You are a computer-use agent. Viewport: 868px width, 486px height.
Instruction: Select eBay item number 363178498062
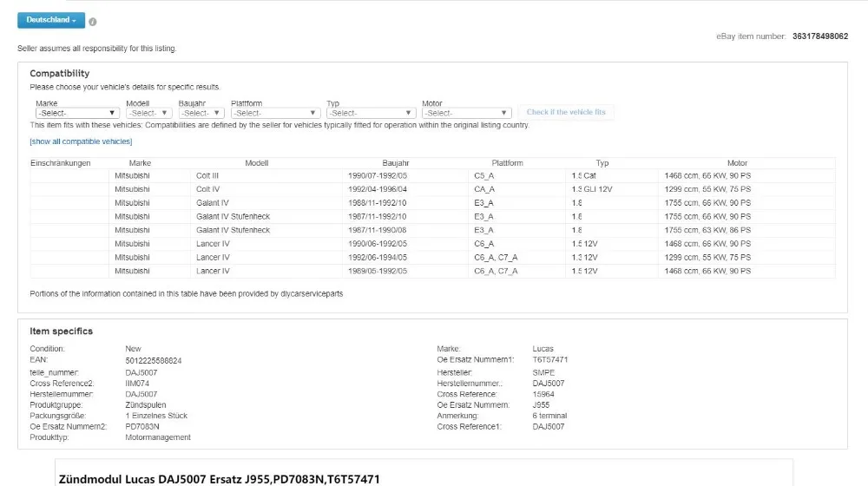click(820, 36)
